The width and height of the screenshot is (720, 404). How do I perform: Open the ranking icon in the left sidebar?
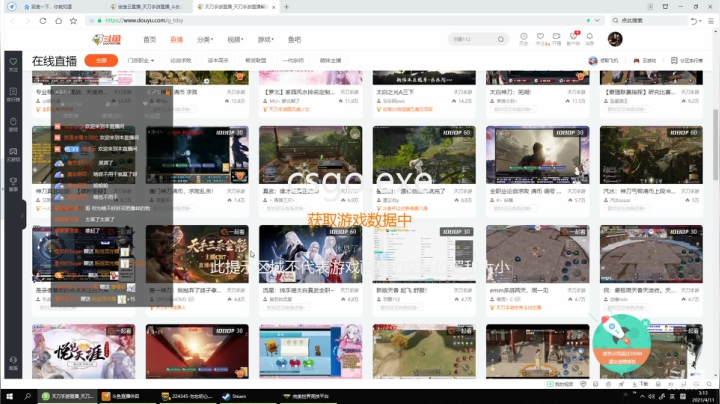pos(13,95)
